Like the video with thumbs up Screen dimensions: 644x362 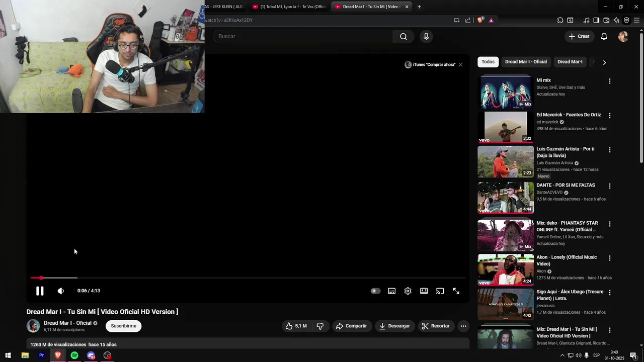[x=296, y=326]
